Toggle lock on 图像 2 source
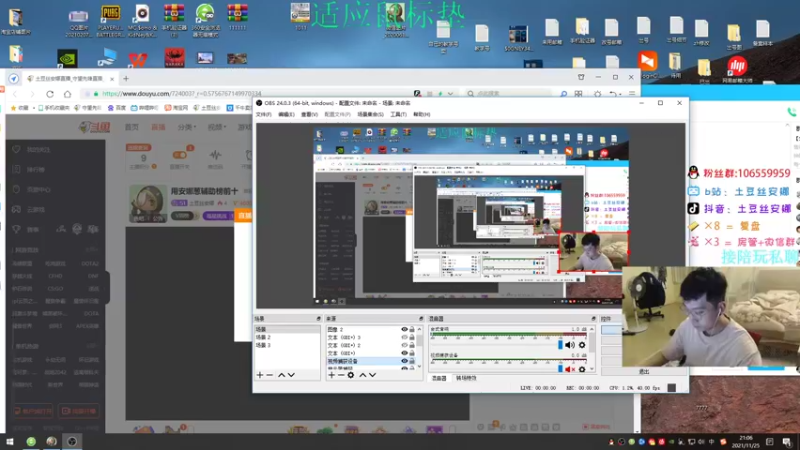Image resolution: width=800 pixels, height=450 pixels. [x=412, y=330]
